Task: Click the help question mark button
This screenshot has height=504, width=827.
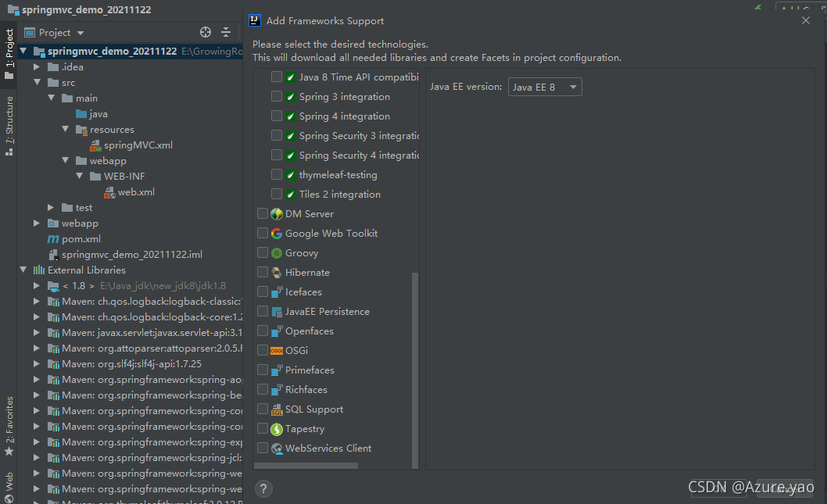Action: [263, 488]
